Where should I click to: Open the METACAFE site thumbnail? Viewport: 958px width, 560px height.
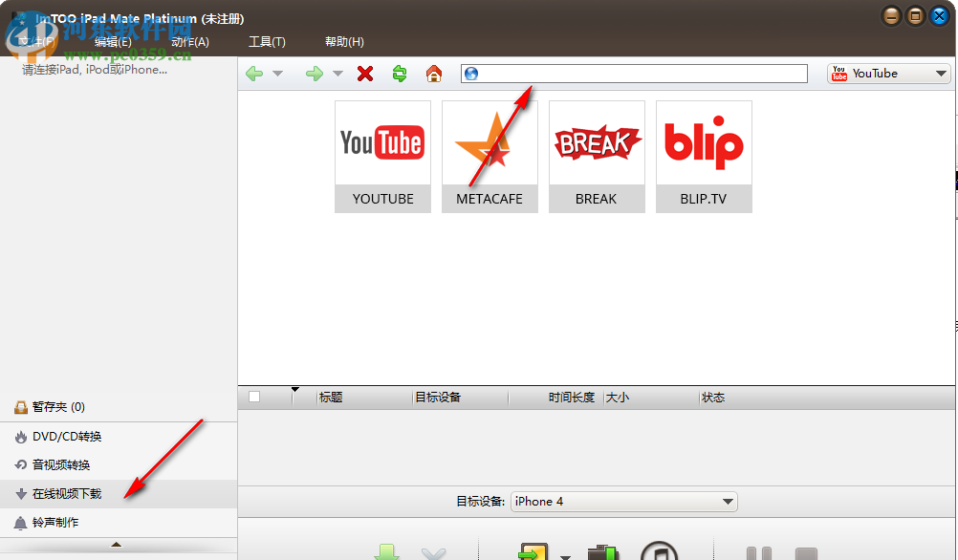490,157
